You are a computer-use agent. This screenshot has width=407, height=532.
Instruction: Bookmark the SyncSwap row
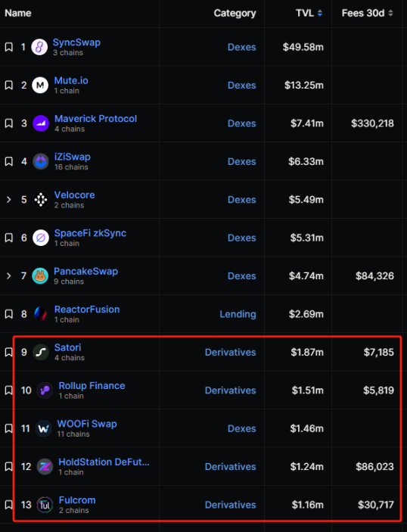tap(9, 47)
